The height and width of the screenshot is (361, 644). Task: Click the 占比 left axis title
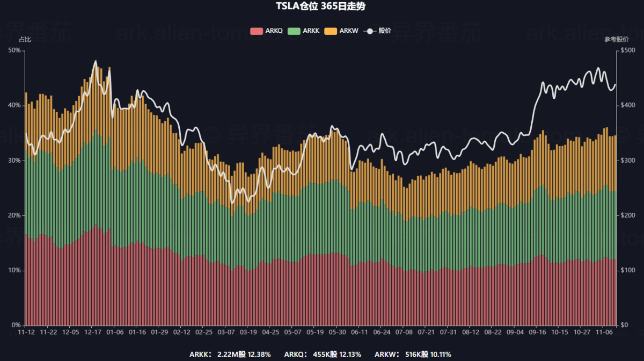[25, 40]
